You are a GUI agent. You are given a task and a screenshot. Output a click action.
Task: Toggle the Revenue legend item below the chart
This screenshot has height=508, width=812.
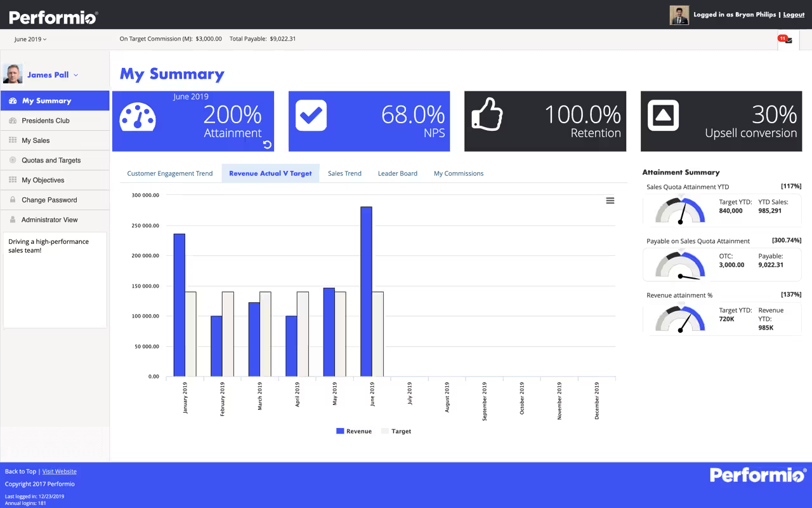click(353, 431)
